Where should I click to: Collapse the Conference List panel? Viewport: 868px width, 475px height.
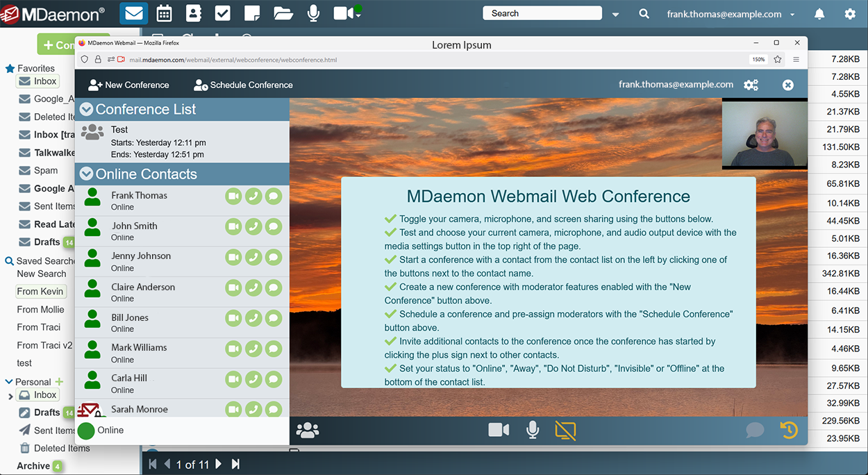point(86,109)
